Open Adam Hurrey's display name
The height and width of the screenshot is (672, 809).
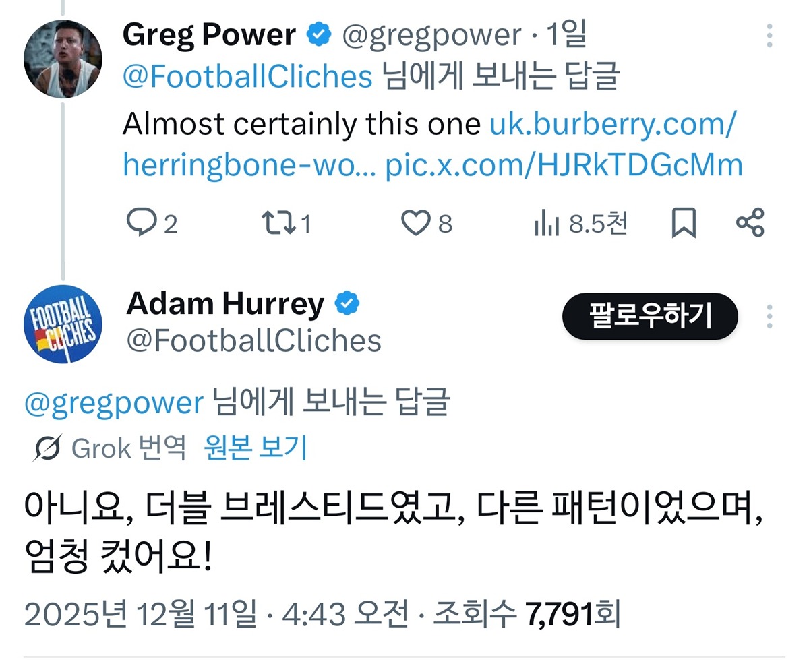click(225, 304)
